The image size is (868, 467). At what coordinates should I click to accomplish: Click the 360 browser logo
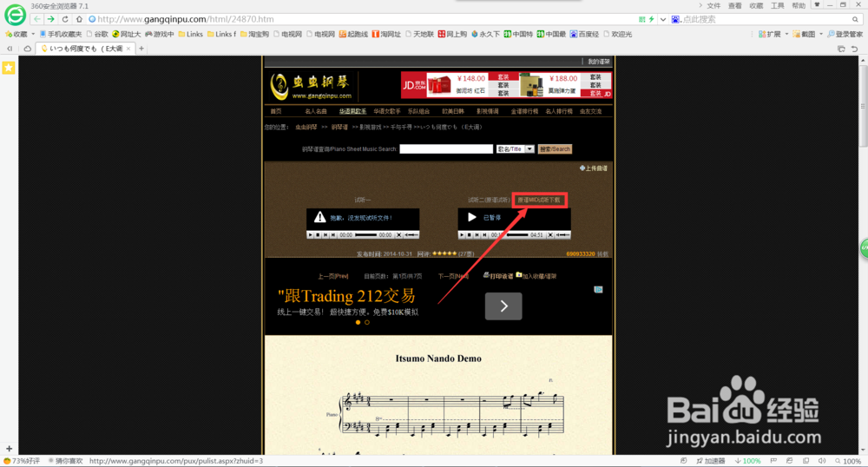pos(15,15)
